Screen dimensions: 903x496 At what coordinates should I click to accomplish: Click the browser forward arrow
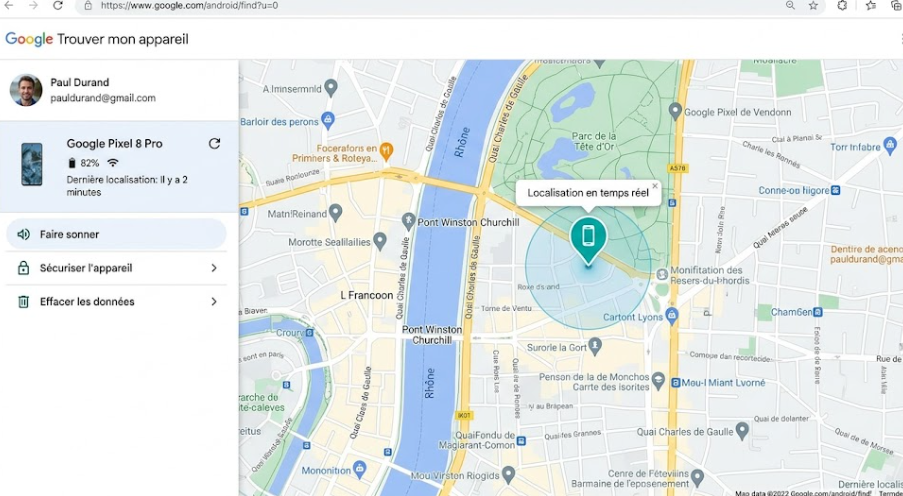tap(33, 5)
